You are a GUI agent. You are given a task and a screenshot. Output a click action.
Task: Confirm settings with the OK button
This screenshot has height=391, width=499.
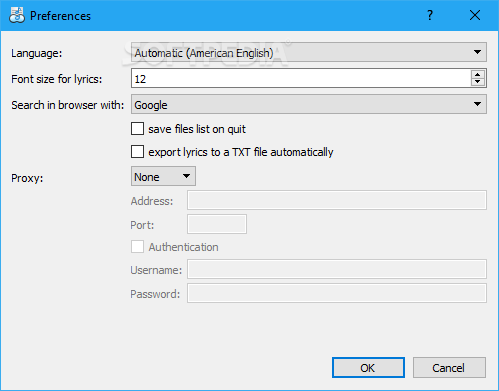click(368, 368)
